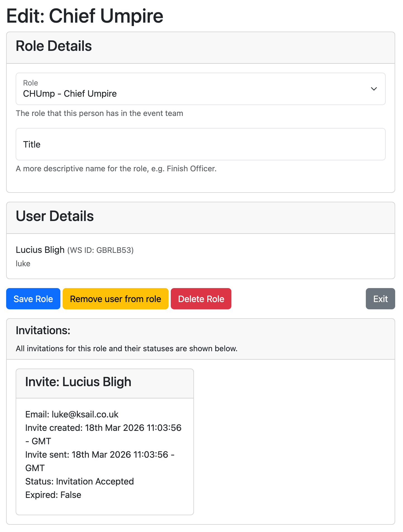The image size is (403, 532).
Task: Click the Edit: Chief Umpire page heading
Action: click(x=85, y=16)
